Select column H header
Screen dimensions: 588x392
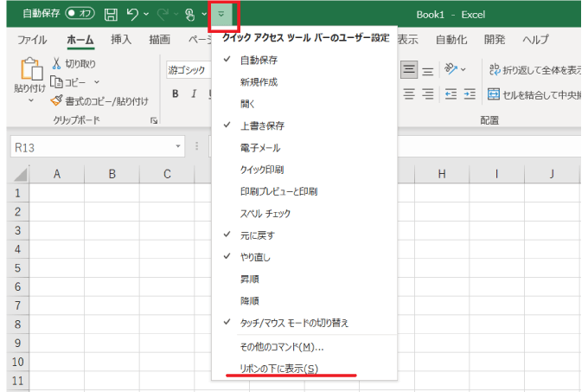442,174
